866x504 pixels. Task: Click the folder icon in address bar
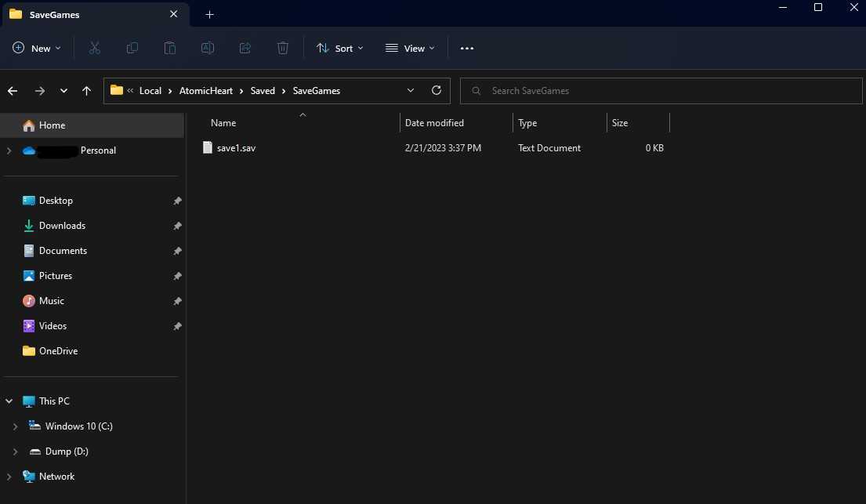click(116, 90)
